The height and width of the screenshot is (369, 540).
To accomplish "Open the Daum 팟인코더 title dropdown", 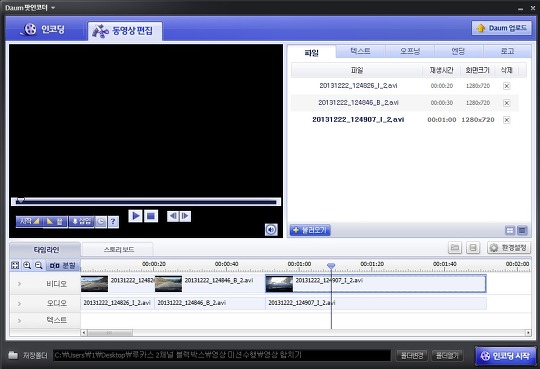I will [x=53, y=8].
